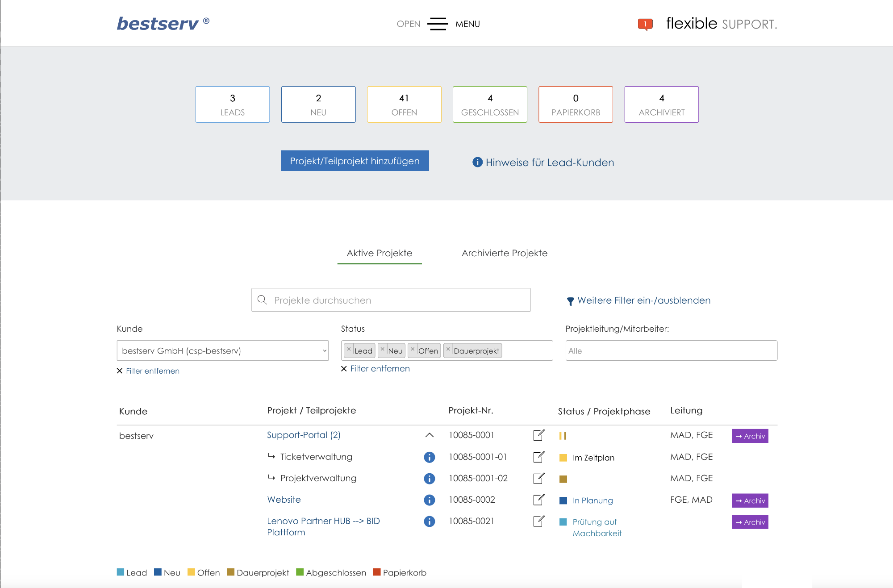Viewport: 893px width, 588px height.
Task: Select the 4 GESCHLOSSEN counter card
Action: pyautogui.click(x=490, y=104)
